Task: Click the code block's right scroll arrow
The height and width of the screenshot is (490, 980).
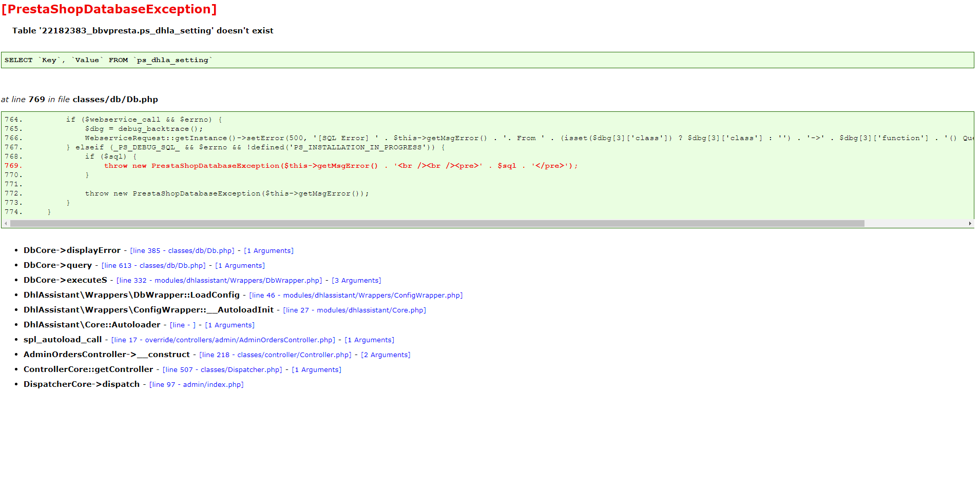Action: pos(970,224)
